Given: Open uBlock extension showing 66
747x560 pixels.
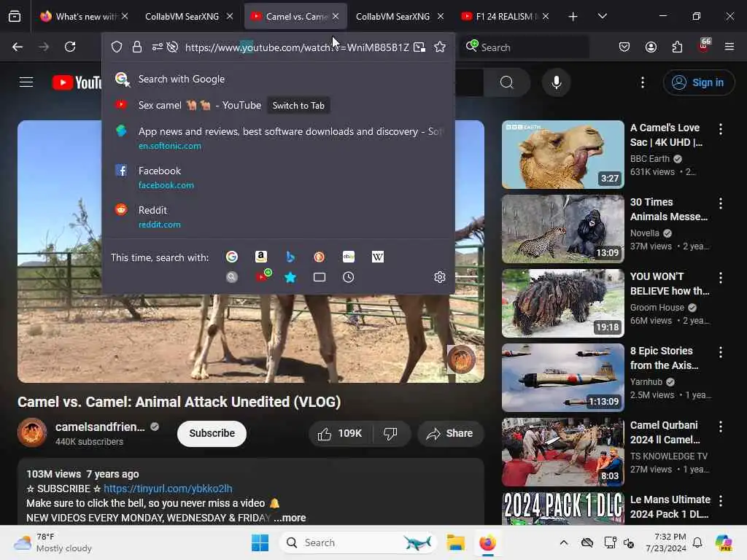Looking at the screenshot, I should [704, 46].
